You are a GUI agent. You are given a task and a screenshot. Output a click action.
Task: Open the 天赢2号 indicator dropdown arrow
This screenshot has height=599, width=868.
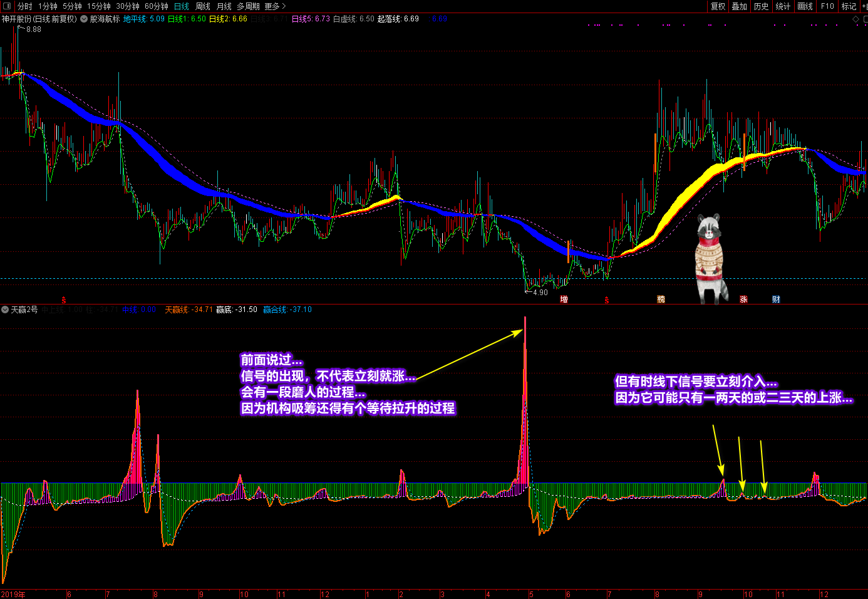[x=5, y=310]
